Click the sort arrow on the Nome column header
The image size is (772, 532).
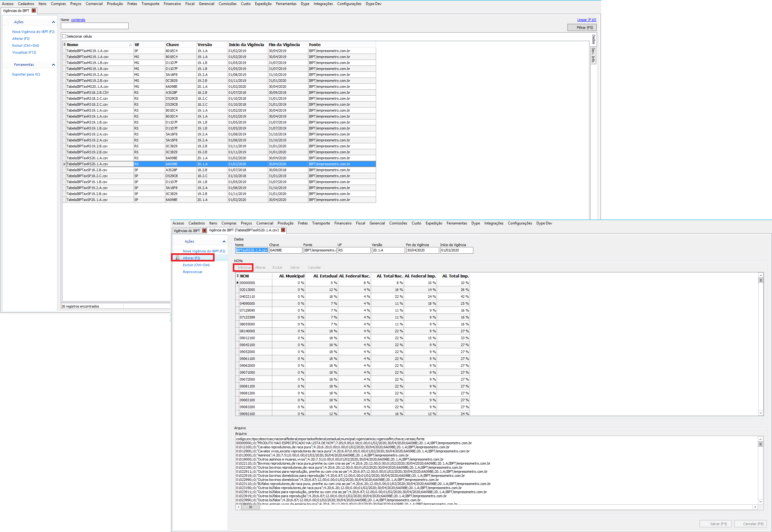(130, 45)
